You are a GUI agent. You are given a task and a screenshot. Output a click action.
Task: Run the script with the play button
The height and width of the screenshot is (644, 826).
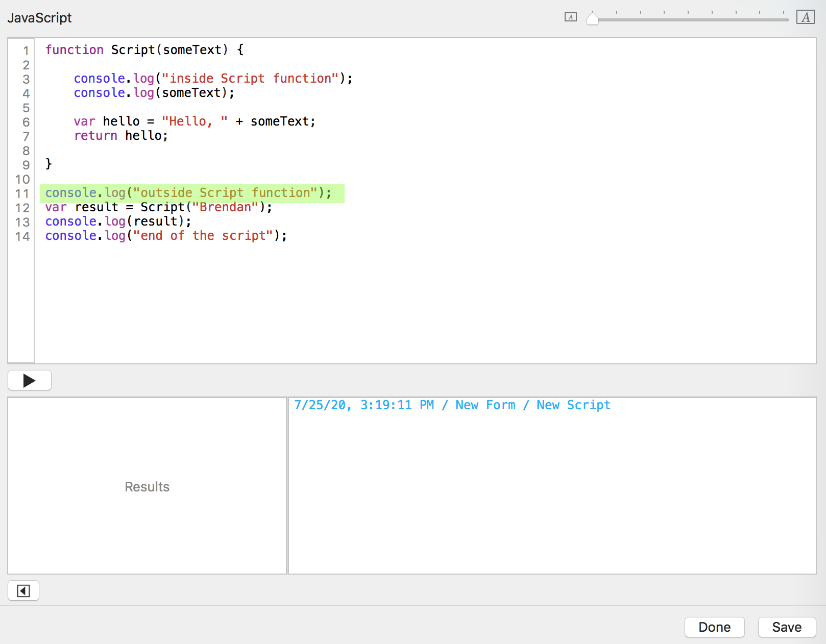pos(30,380)
